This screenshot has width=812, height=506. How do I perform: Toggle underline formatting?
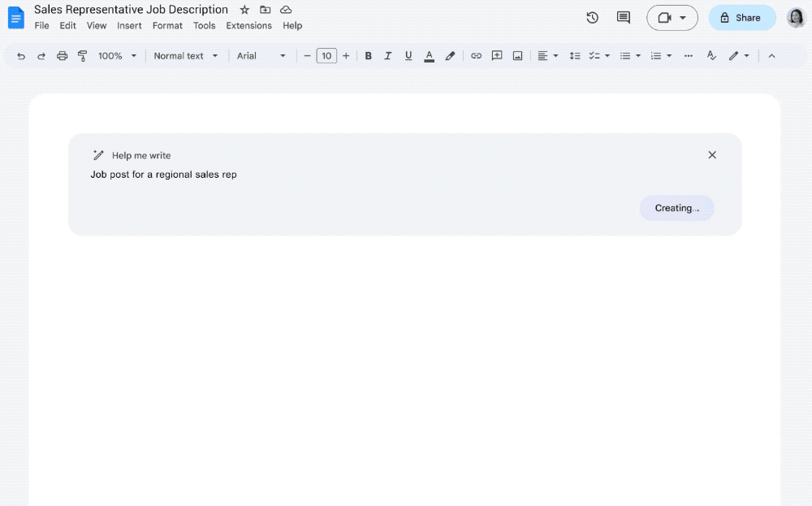[x=408, y=56]
